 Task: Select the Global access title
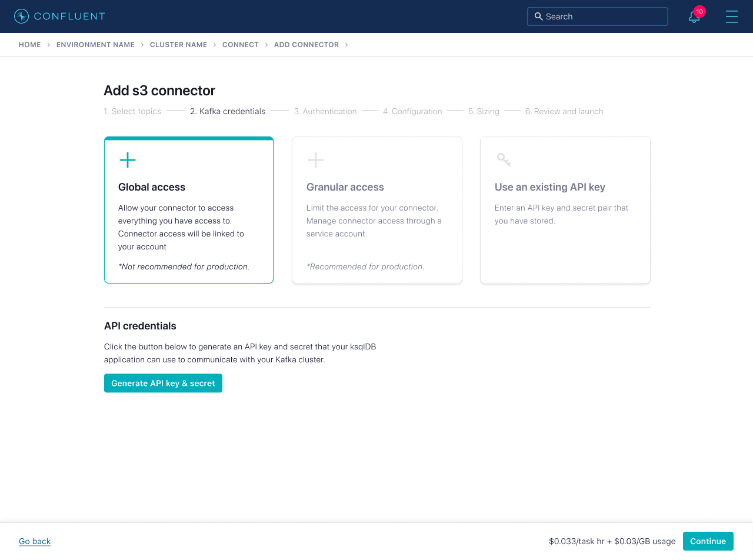pyautogui.click(x=152, y=187)
